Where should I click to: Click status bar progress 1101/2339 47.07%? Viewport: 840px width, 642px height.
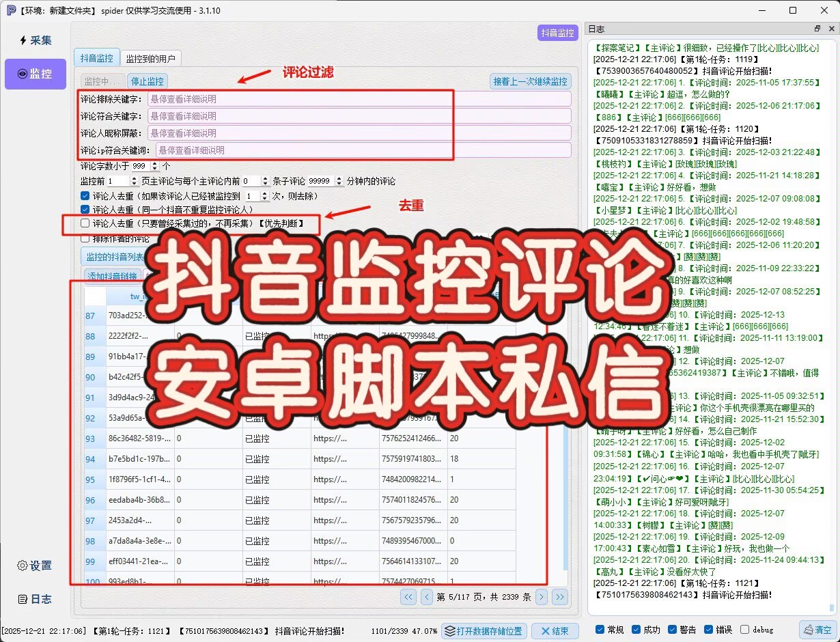pos(404,631)
